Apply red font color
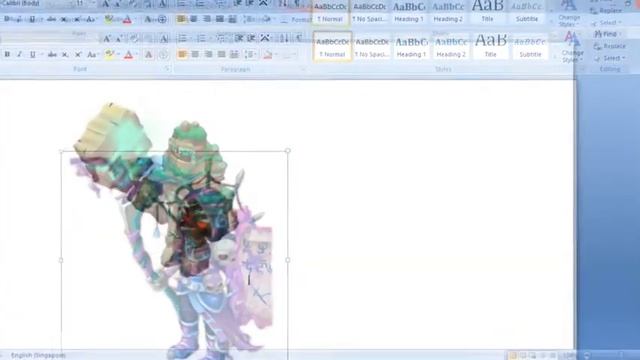640x360 pixels. [128, 54]
